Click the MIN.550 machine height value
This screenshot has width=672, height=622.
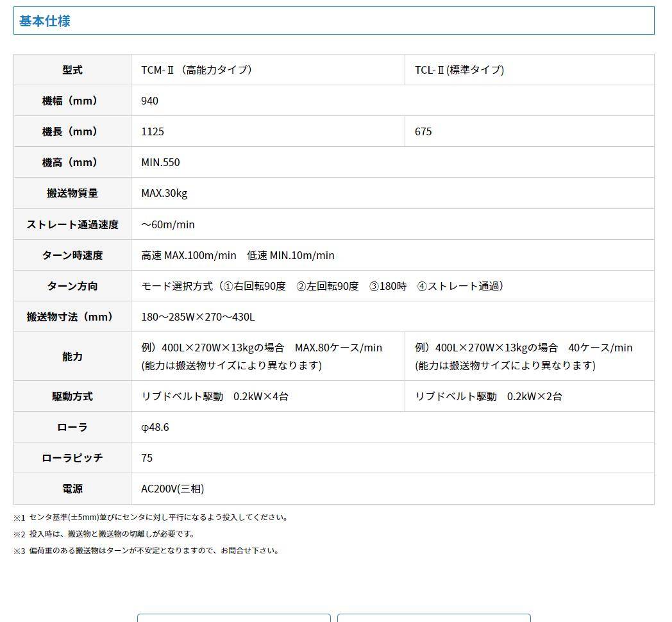point(160,162)
